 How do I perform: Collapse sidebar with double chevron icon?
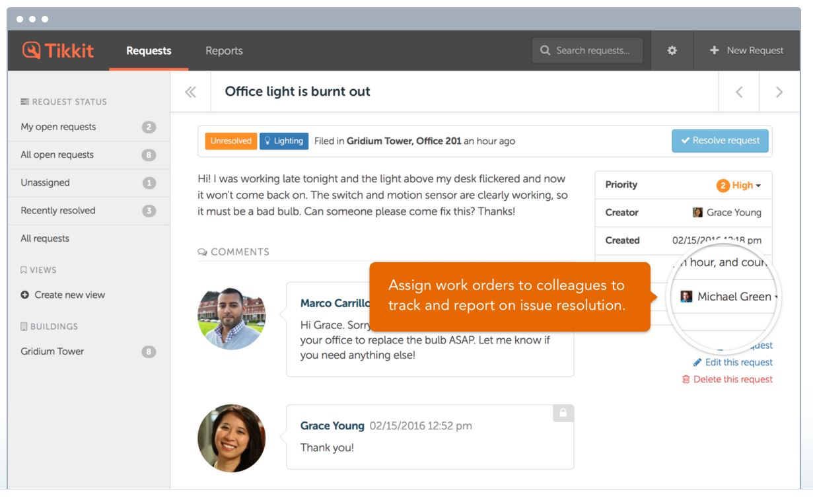tap(190, 92)
